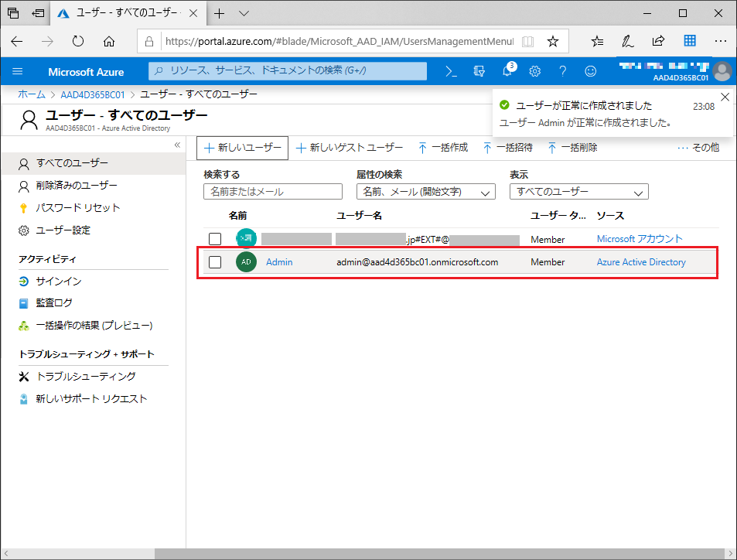Screen dimensions: 737x560
Task: Dismiss the user created notification
Action: pyautogui.click(x=725, y=97)
